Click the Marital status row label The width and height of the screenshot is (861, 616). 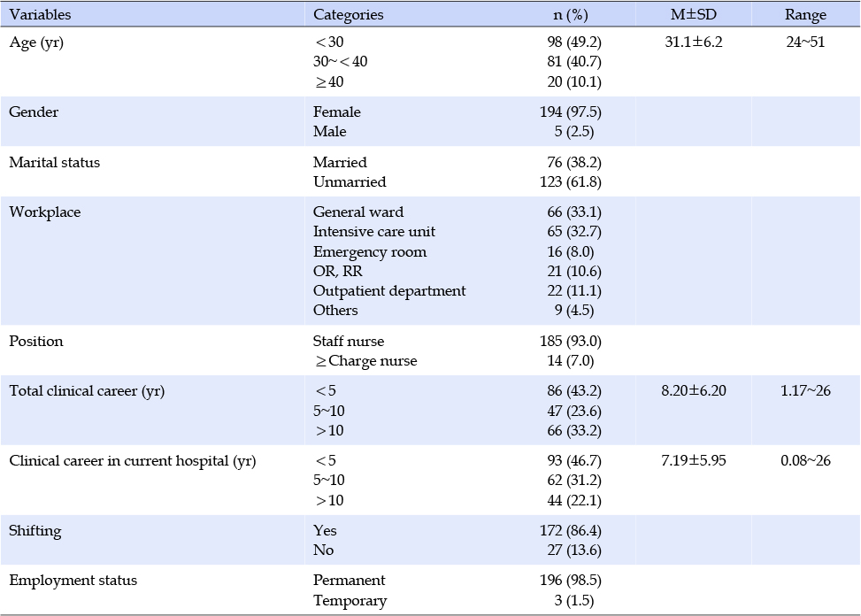[55, 163]
